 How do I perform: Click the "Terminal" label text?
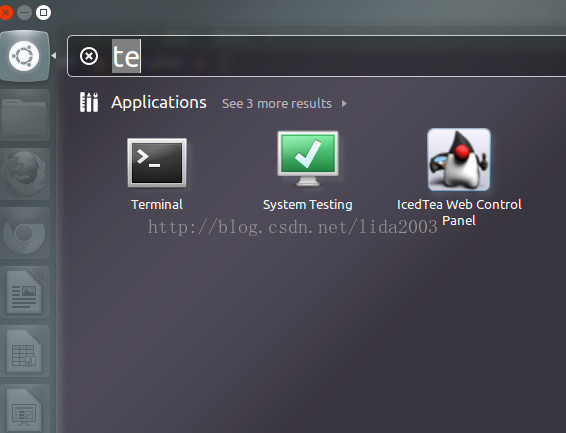pyautogui.click(x=157, y=205)
